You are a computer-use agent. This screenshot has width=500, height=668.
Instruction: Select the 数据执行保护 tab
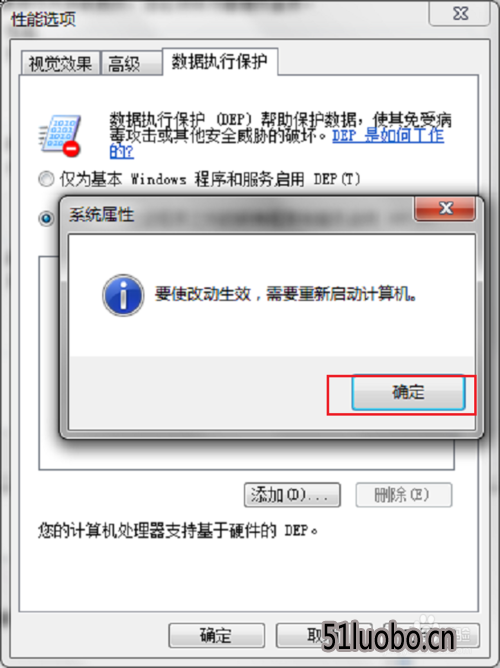[x=220, y=62]
